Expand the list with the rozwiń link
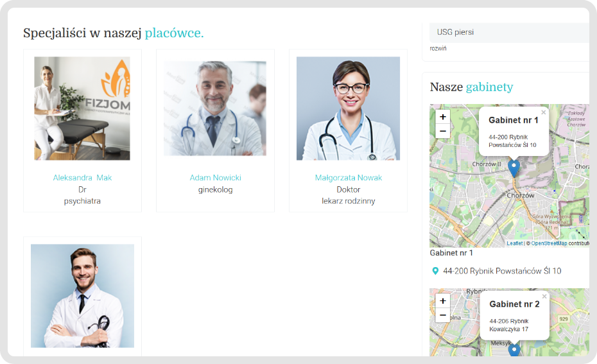This screenshot has width=597, height=364. (438, 48)
